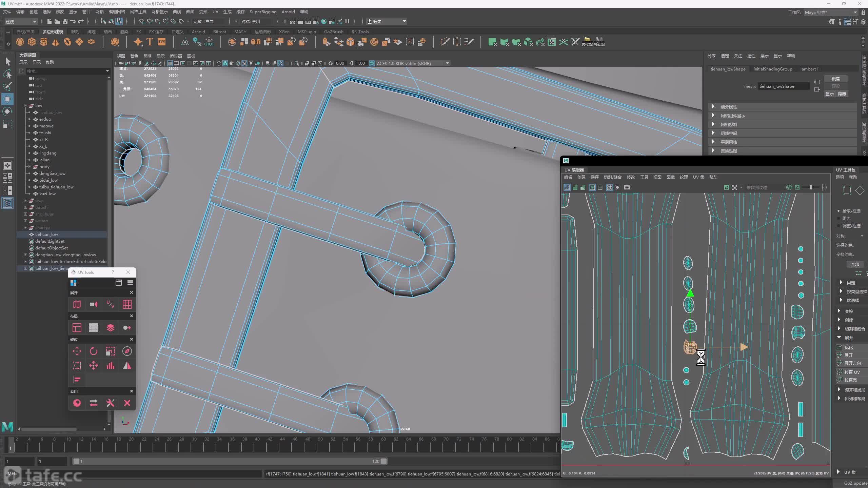Create a polygon cone from the shelf
This screenshot has height=488, width=868.
point(56,42)
